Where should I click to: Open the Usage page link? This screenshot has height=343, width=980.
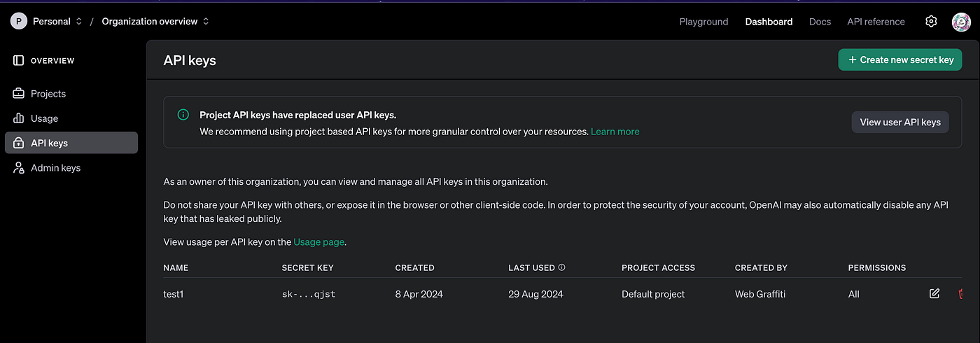click(x=319, y=242)
